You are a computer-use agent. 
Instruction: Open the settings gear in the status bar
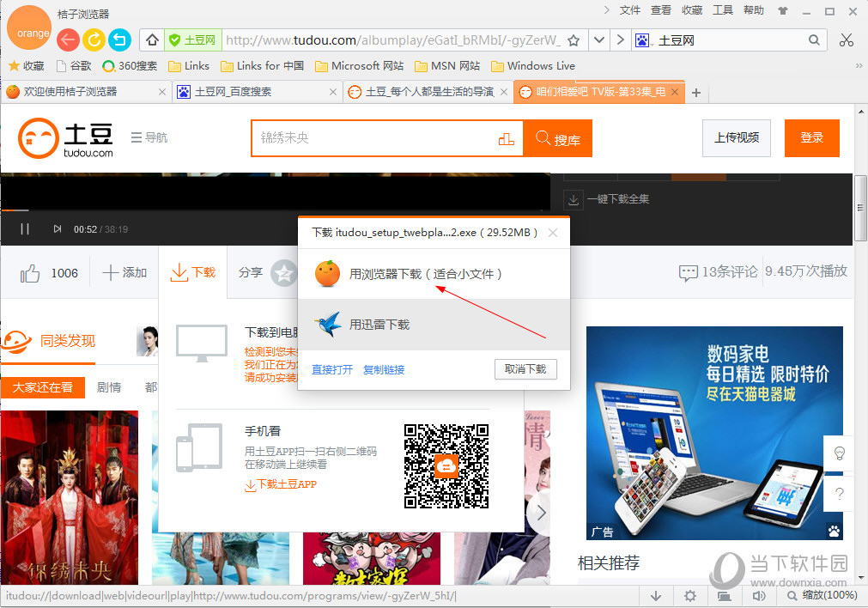point(689,595)
